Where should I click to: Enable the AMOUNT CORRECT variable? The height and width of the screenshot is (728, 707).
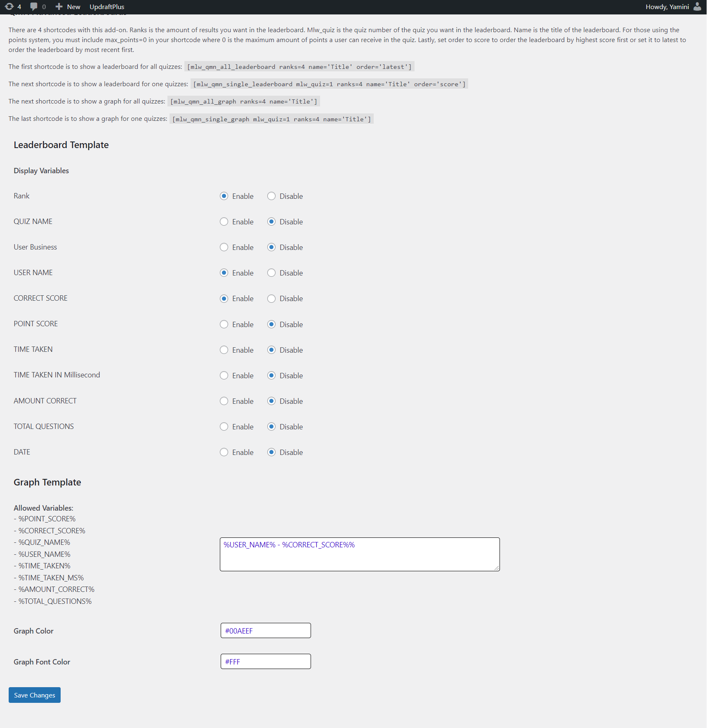[224, 401]
